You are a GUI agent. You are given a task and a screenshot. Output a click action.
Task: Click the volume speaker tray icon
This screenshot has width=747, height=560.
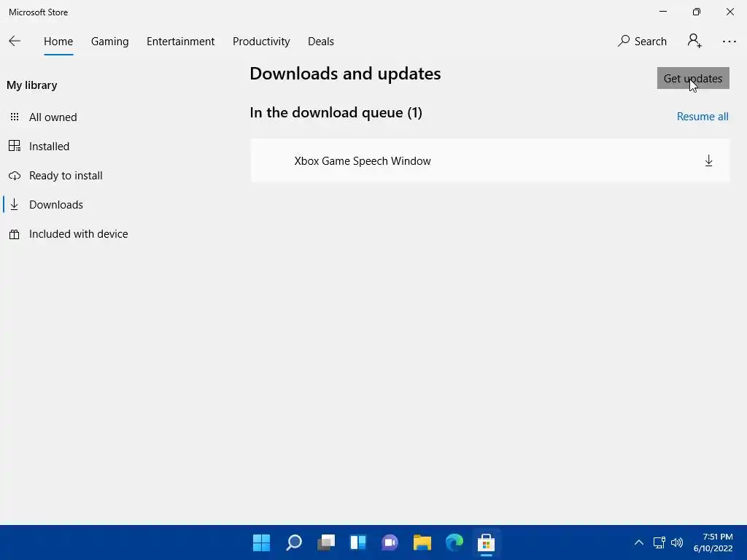click(x=676, y=542)
